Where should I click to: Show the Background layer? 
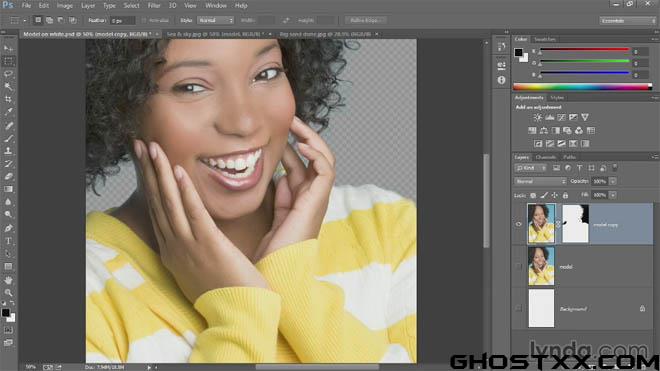(519, 308)
